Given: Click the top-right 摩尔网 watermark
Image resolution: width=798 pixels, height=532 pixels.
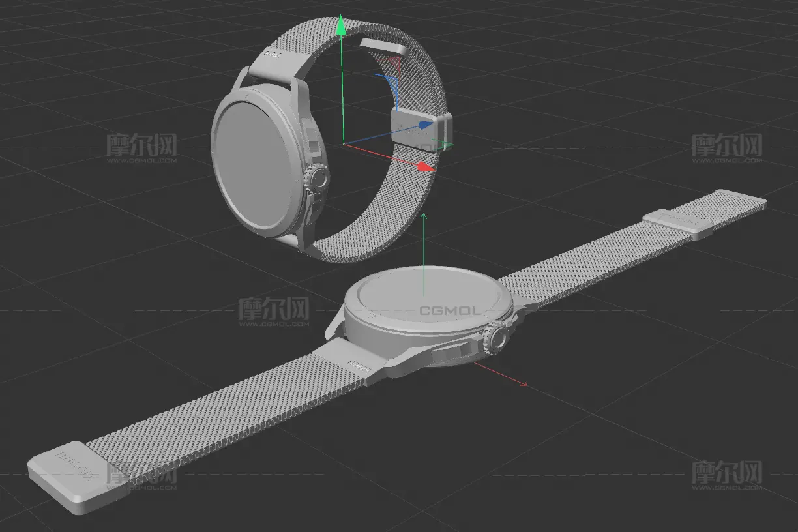Looking at the screenshot, I should [726, 145].
